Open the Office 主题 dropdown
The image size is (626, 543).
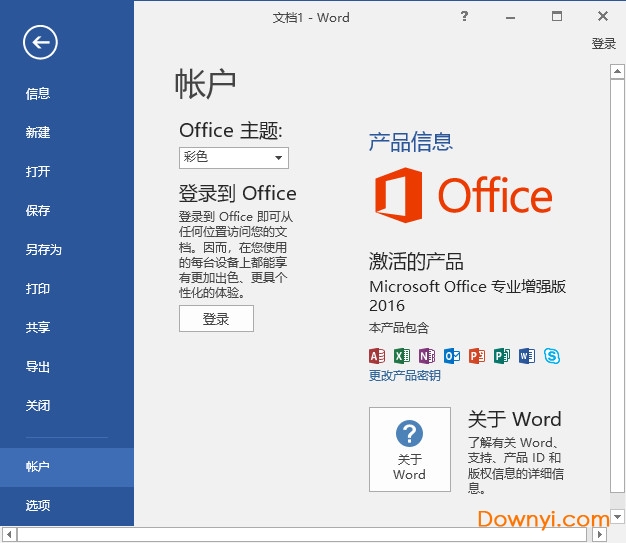click(234, 158)
